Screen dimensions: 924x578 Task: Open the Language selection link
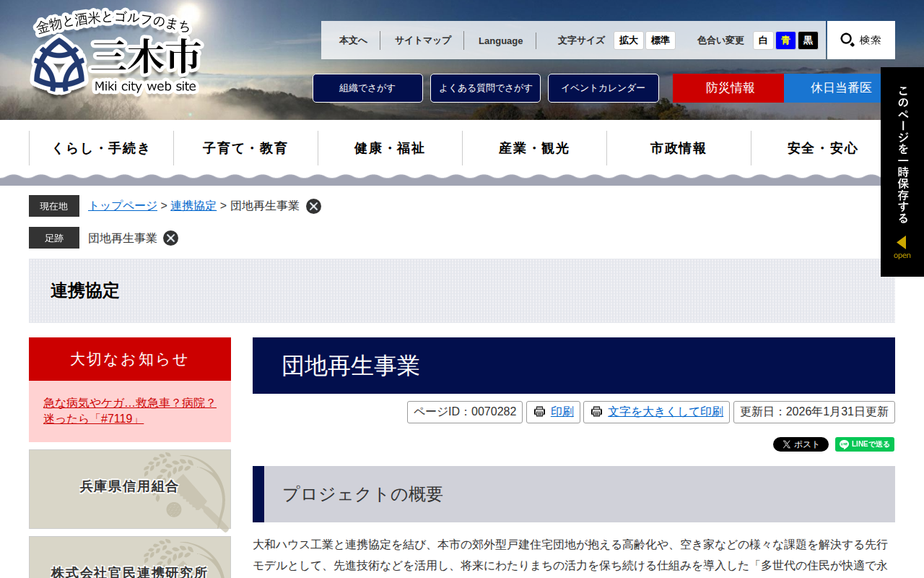(500, 40)
